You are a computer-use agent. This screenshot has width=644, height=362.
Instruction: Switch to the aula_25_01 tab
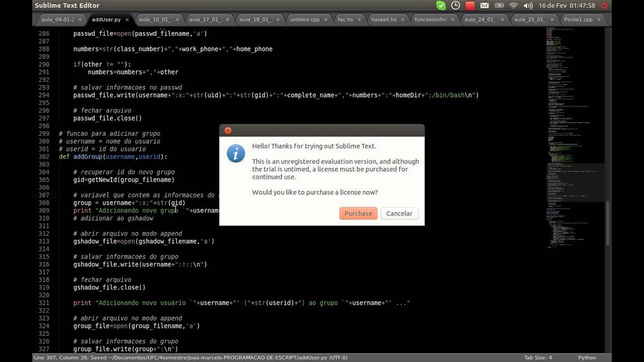(x=530, y=20)
